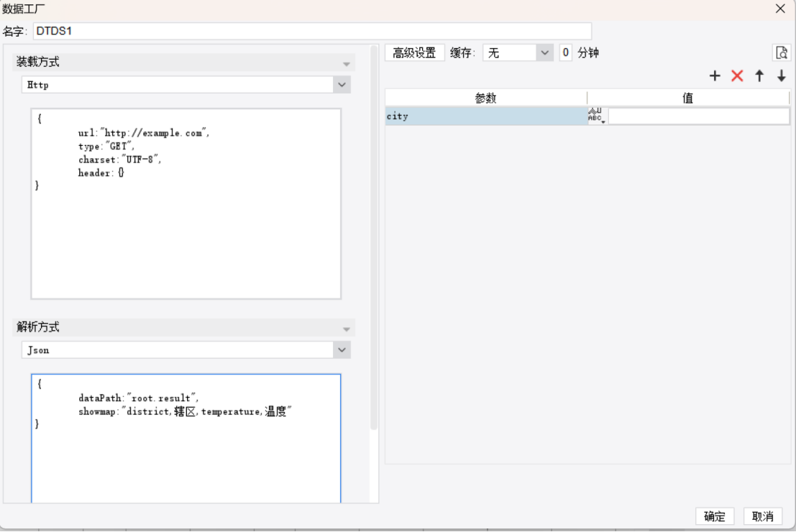Open the Http loading method dropdown
Image resolution: width=796 pixels, height=532 pixels.
coord(342,85)
